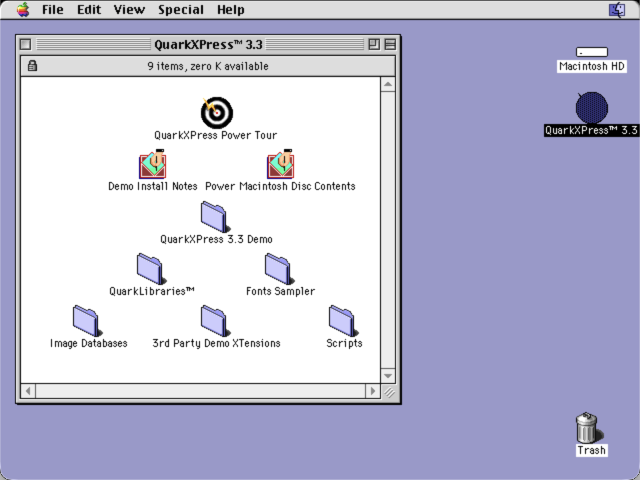Open the Special menu
Viewport: 640px width, 480px height.
pyautogui.click(x=181, y=9)
